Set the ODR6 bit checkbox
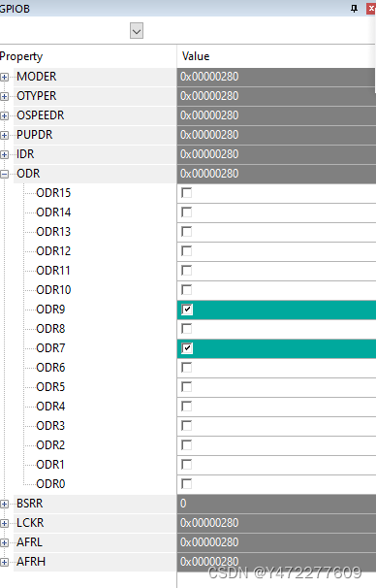 coord(186,368)
